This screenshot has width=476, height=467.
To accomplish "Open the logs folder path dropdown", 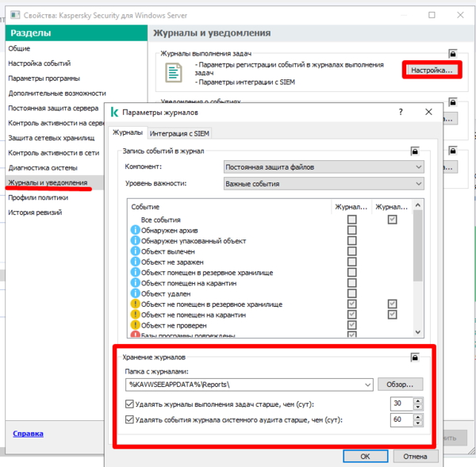I will (367, 385).
